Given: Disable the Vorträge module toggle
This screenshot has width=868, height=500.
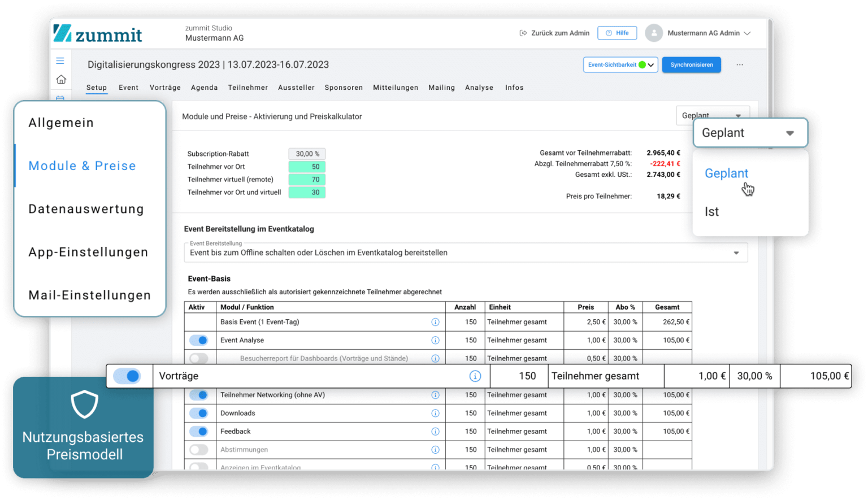Looking at the screenshot, I should click(x=128, y=376).
